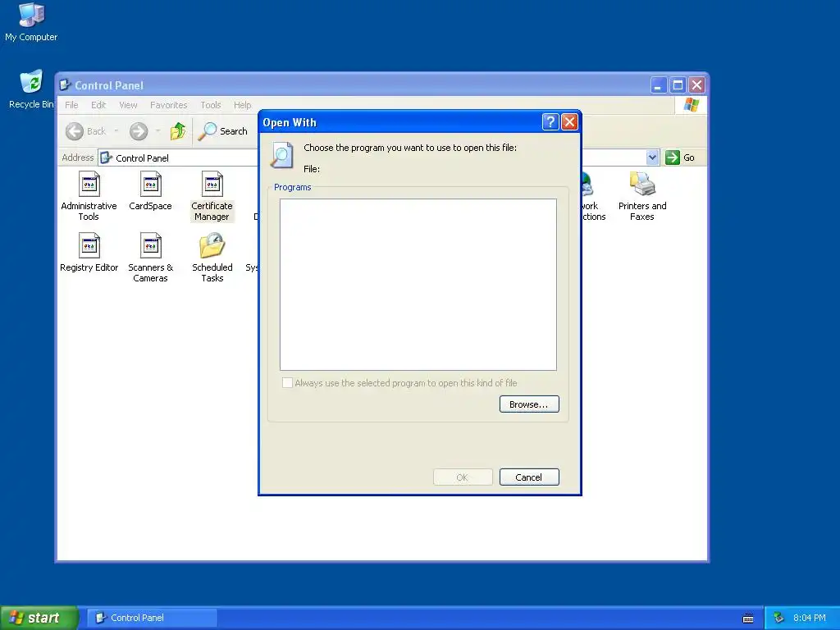
Task: Maximize the Control Panel window
Action: tap(678, 85)
